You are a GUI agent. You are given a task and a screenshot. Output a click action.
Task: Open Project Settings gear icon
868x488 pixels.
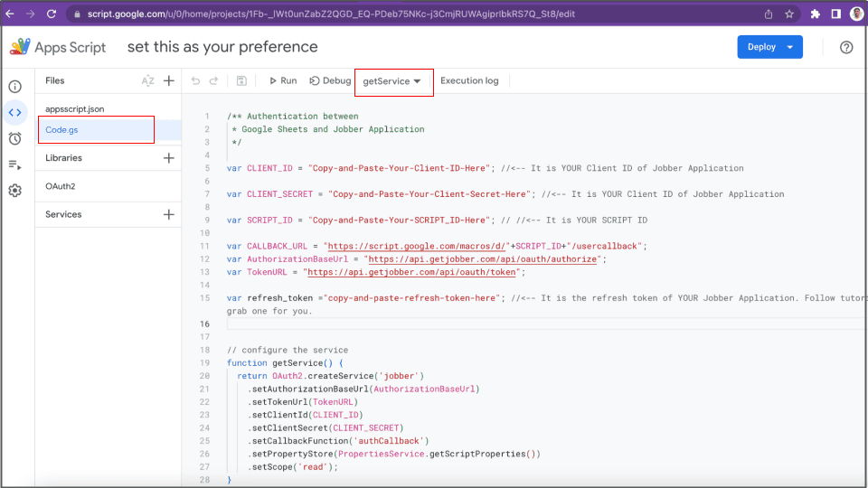pyautogui.click(x=15, y=191)
